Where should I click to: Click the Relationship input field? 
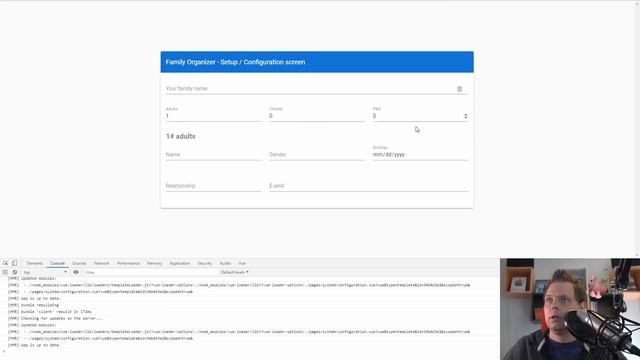point(213,186)
